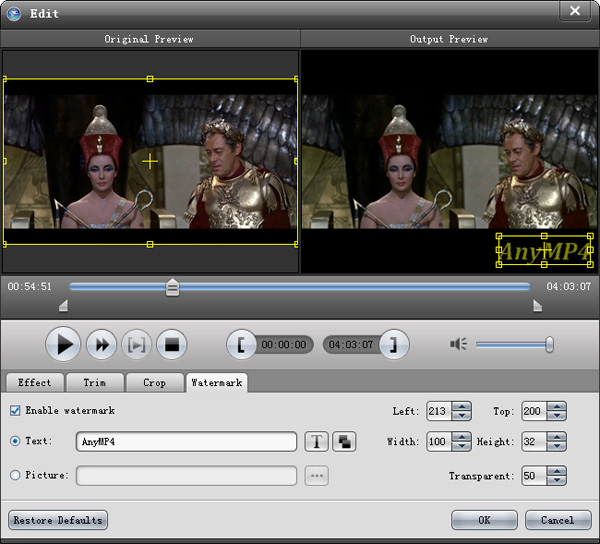Click the crop frame center crosshair

pyautogui.click(x=150, y=161)
